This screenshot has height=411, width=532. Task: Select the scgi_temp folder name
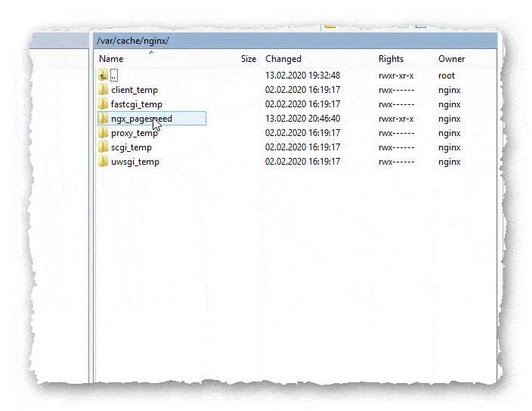tap(131, 147)
